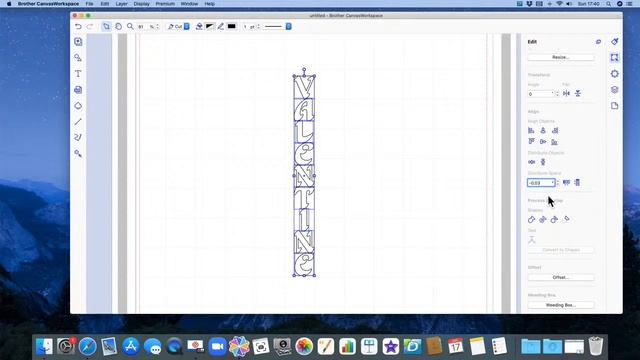Align objects to top edge
Viewport: 640px width, 360px height.
pos(531,142)
